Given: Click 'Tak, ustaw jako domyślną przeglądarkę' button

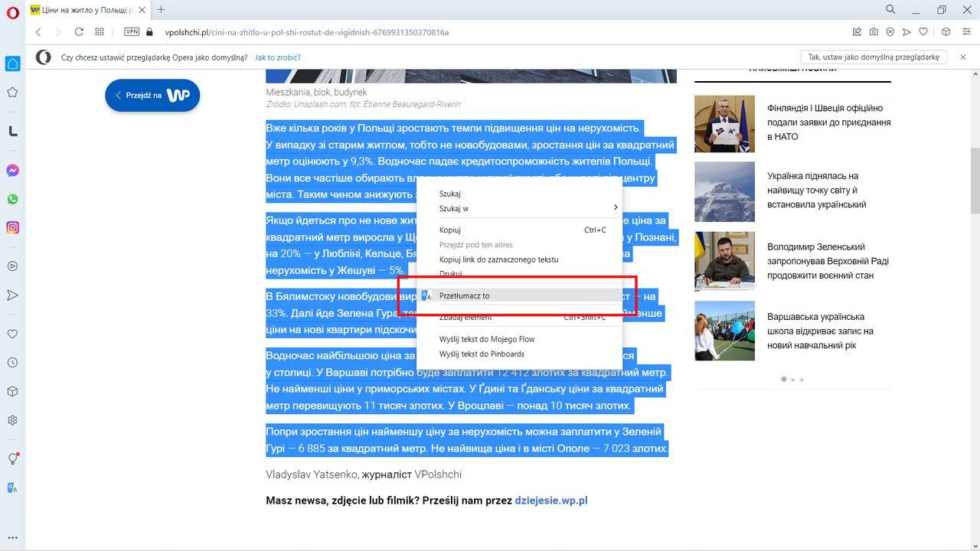Looking at the screenshot, I should (874, 57).
